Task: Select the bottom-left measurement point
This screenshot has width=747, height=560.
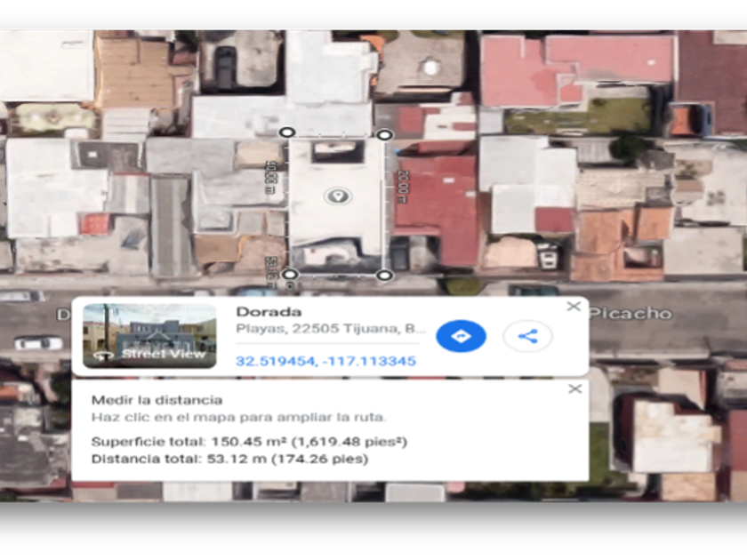Action: (290, 274)
